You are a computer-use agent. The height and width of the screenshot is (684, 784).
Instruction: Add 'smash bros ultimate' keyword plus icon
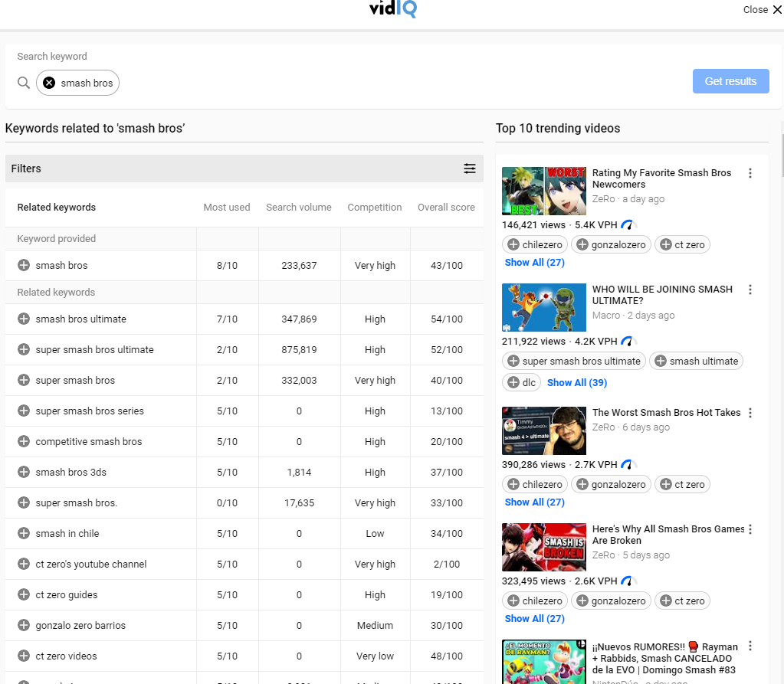[24, 319]
